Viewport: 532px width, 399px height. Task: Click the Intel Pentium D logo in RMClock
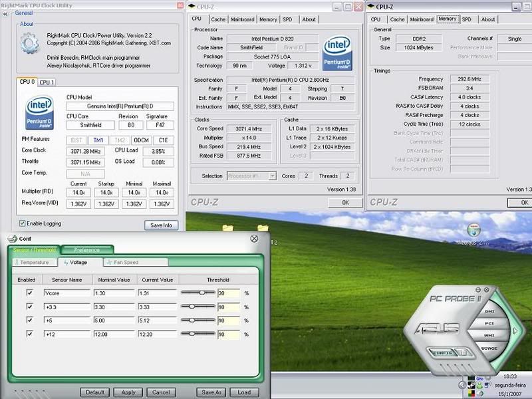(40, 113)
